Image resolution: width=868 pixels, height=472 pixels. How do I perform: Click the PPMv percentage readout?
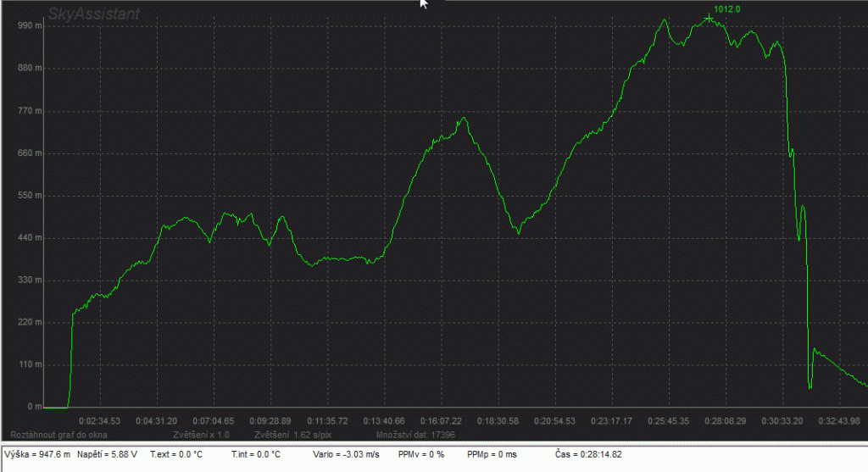point(421,455)
